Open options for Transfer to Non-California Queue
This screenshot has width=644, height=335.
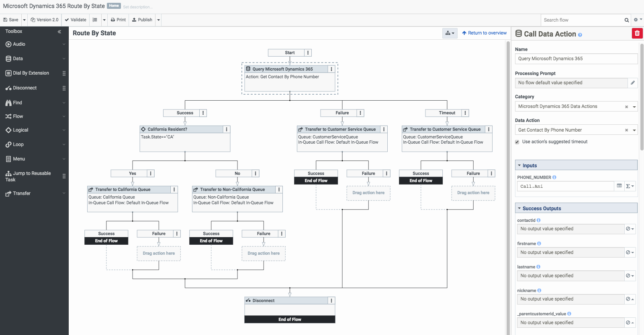click(279, 189)
